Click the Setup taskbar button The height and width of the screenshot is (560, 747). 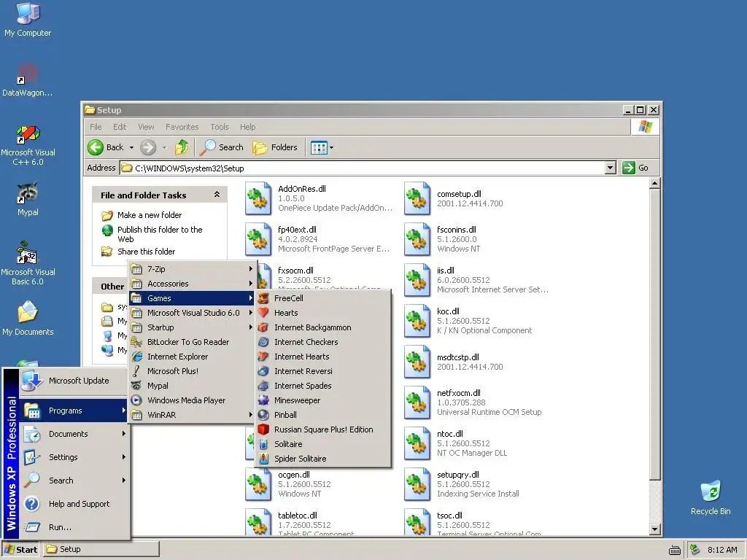101,549
